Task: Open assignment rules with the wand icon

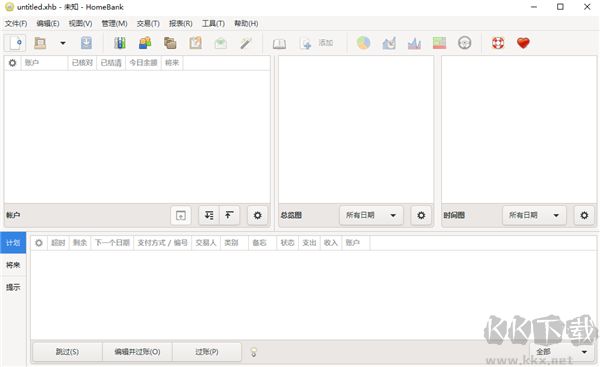Action: (246, 43)
